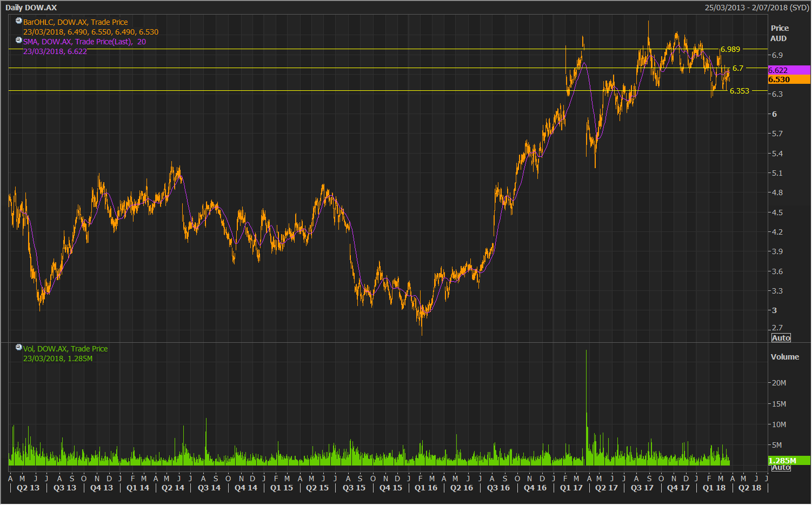Click the Q1 16 quarter label
This screenshot has height=505, width=812.
coord(426,488)
